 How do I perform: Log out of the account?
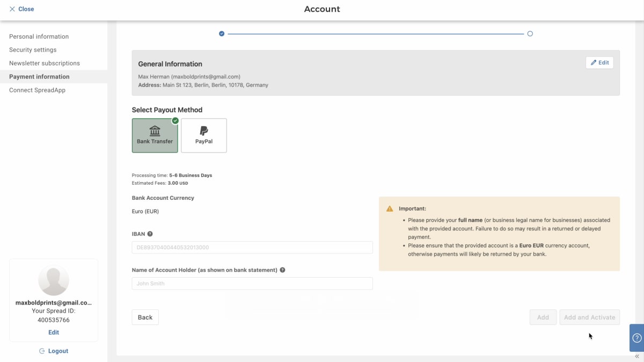(54, 351)
